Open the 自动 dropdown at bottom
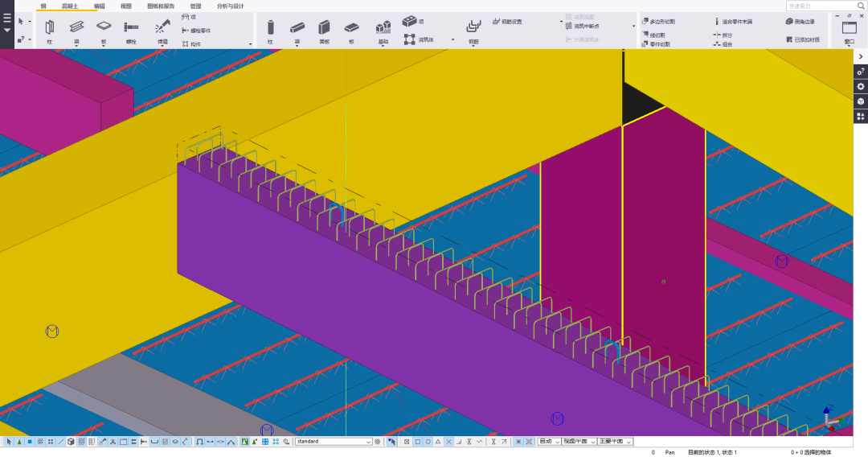868x457 pixels. (x=549, y=442)
